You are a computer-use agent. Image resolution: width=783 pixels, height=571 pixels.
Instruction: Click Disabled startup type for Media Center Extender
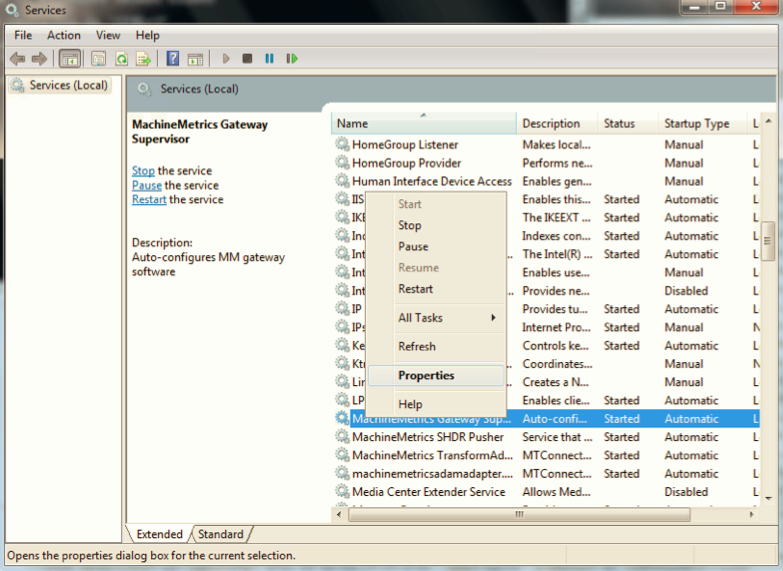686,492
